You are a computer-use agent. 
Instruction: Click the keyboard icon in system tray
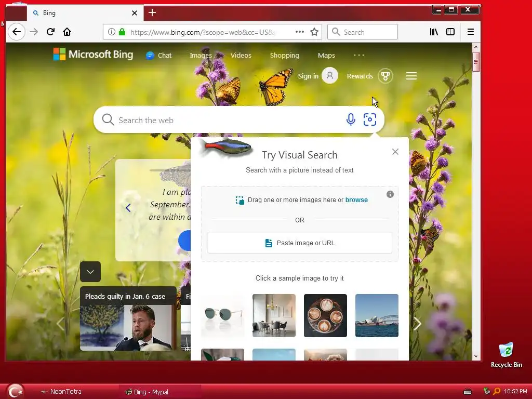(x=468, y=392)
